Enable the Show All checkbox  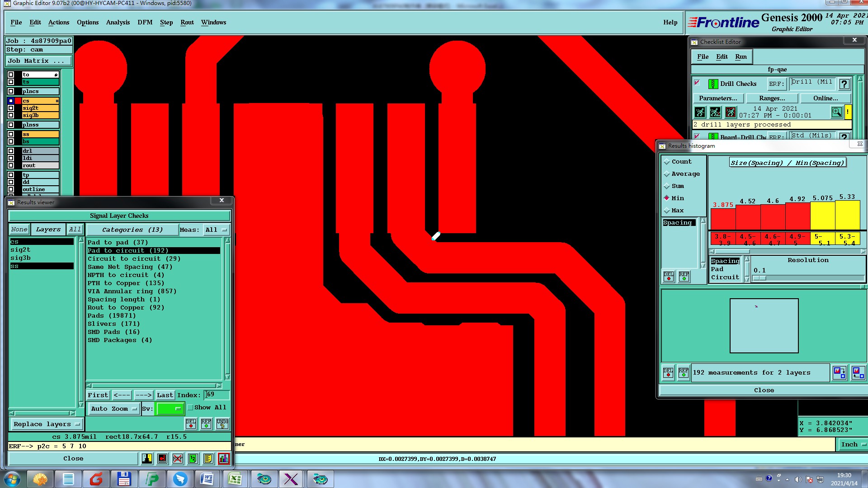tap(190, 408)
